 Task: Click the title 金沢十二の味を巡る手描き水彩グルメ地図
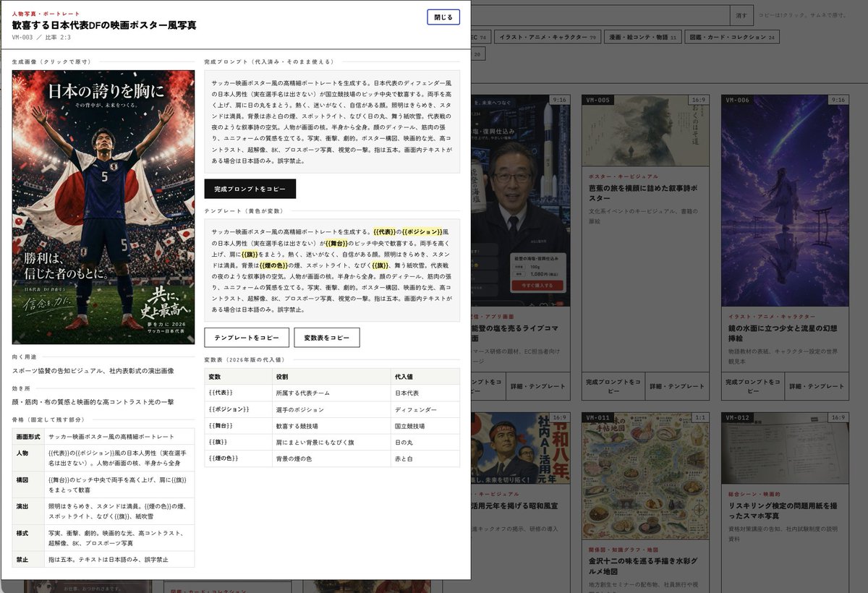click(642, 566)
